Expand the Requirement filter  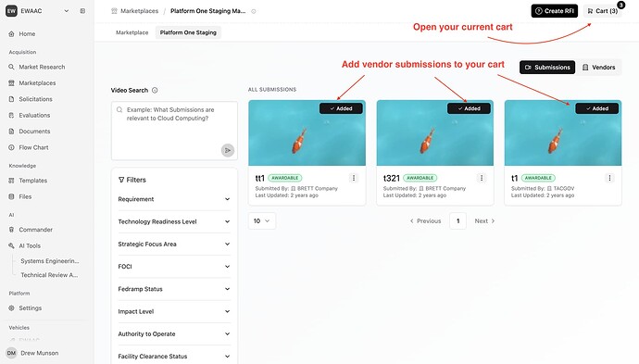tap(174, 199)
